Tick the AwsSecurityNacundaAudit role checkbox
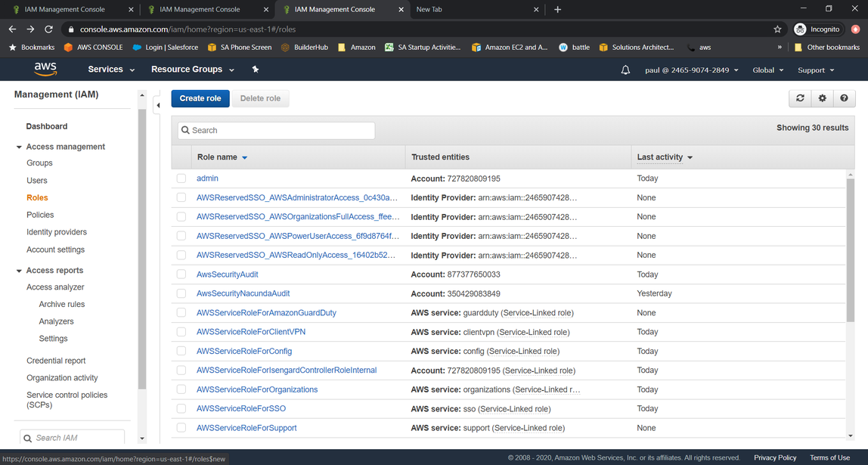This screenshot has width=868, height=465. pos(181,293)
